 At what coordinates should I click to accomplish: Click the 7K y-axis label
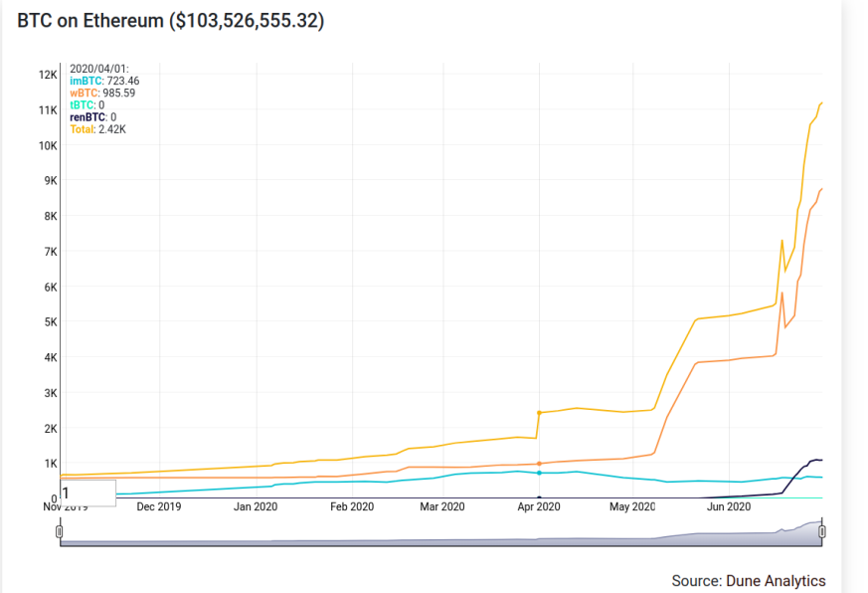tap(51, 252)
